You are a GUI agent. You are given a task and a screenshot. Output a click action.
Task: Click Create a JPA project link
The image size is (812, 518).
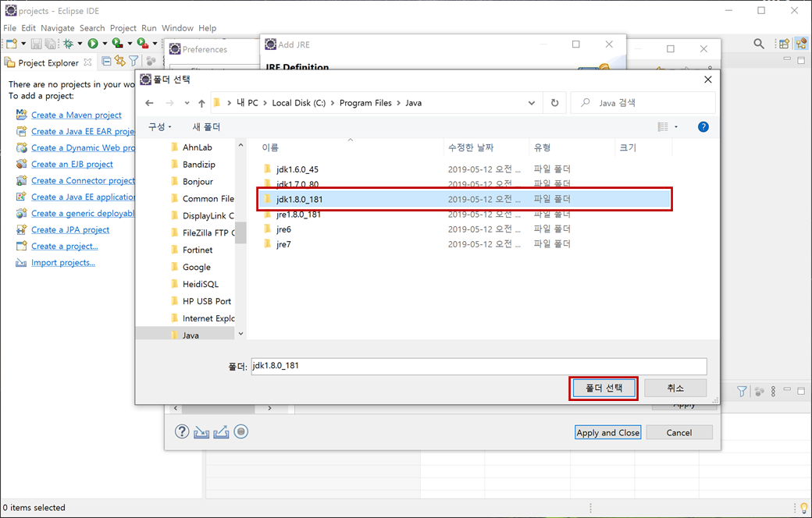70,230
